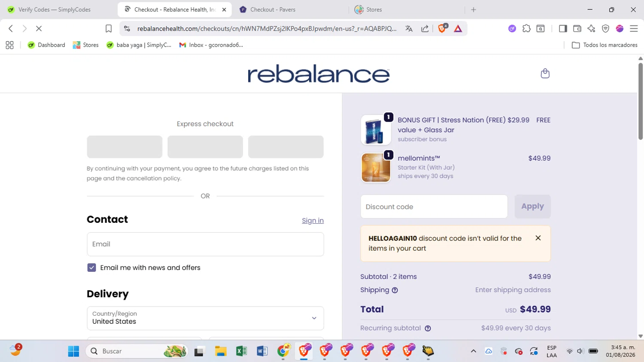Open Word from the taskbar
The image size is (644, 362).
click(x=262, y=351)
